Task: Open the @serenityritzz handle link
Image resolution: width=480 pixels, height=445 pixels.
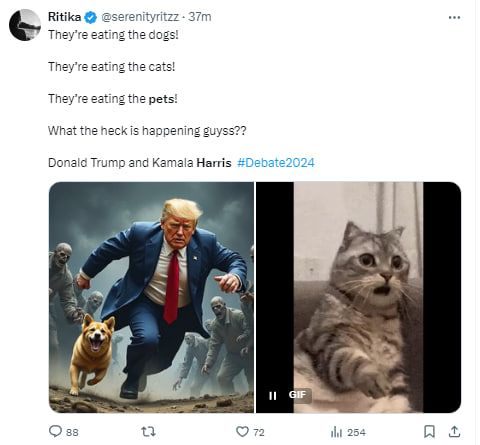Action: [x=140, y=17]
